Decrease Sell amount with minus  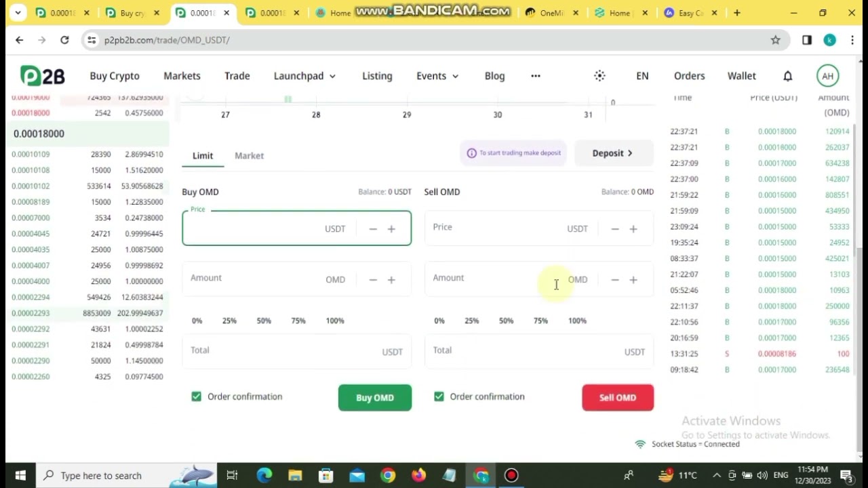click(615, 280)
